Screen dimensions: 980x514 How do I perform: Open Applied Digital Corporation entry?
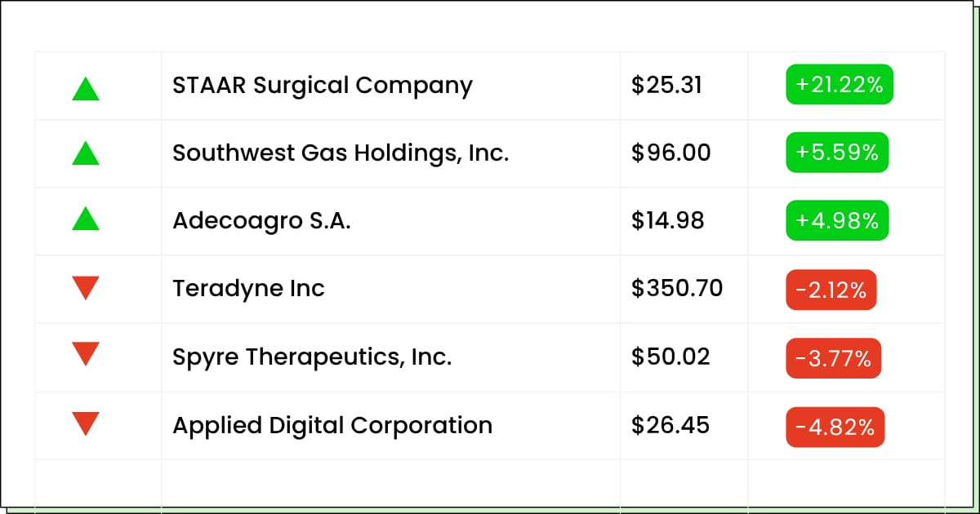(x=332, y=426)
